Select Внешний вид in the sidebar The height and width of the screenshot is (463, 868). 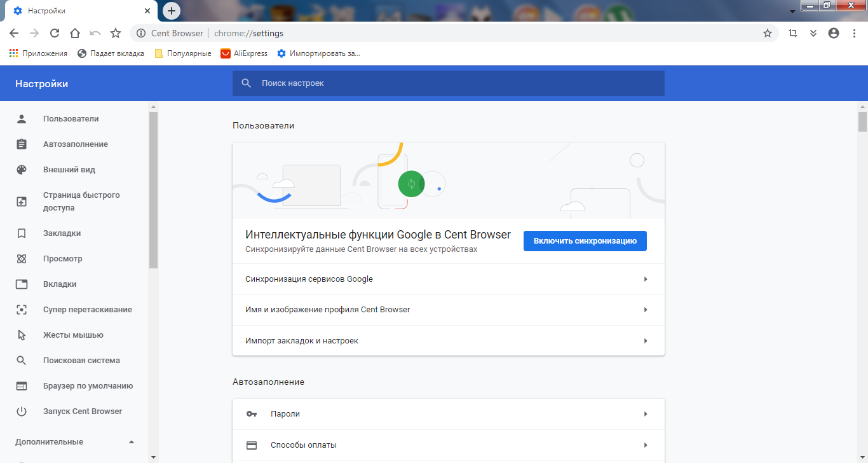click(x=69, y=170)
